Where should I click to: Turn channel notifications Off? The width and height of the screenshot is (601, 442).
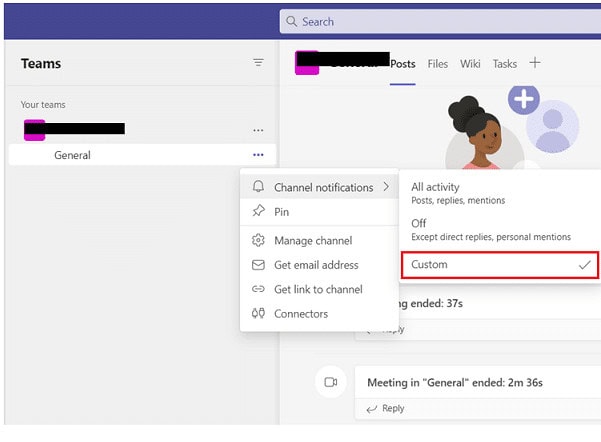point(500,230)
